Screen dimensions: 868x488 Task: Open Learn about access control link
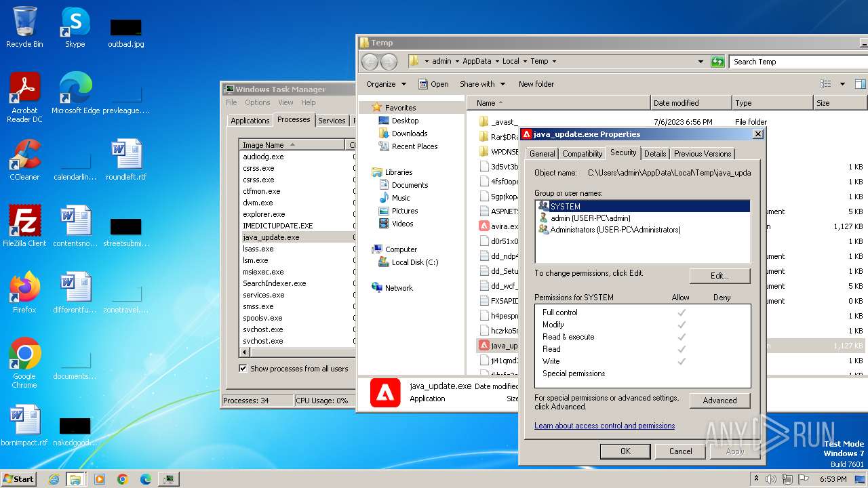point(604,426)
